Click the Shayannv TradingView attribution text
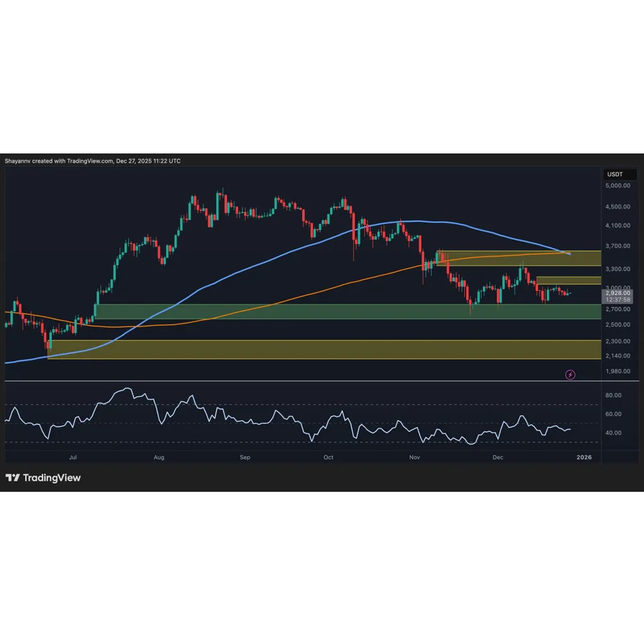This screenshot has width=644, height=644. tap(92, 161)
